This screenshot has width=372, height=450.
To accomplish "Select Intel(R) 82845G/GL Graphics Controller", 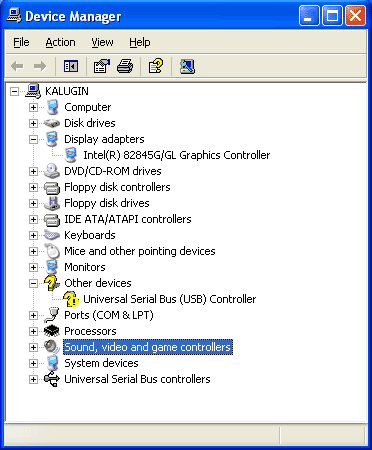I will point(177,155).
